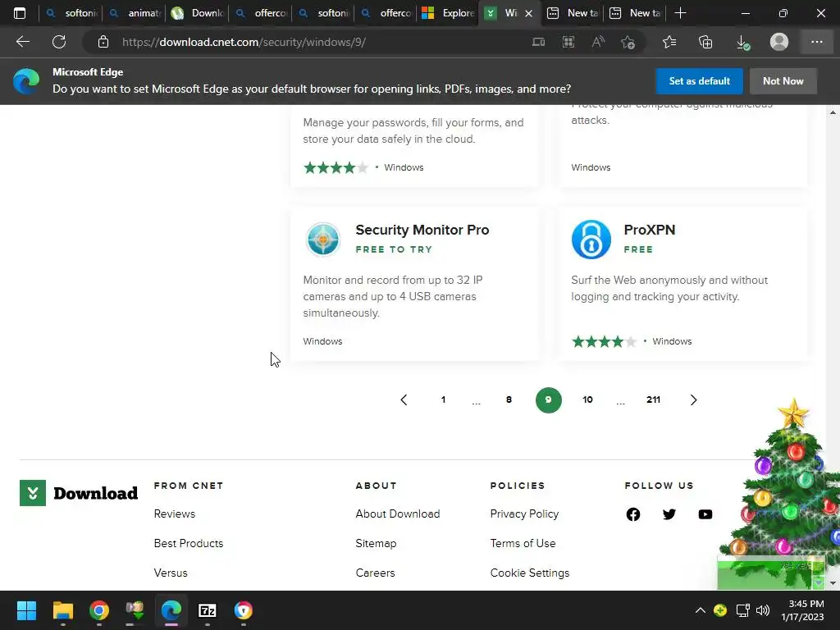Viewport: 840px width, 630px height.
Task: Open a new tab with plus button
Action: tap(680, 13)
